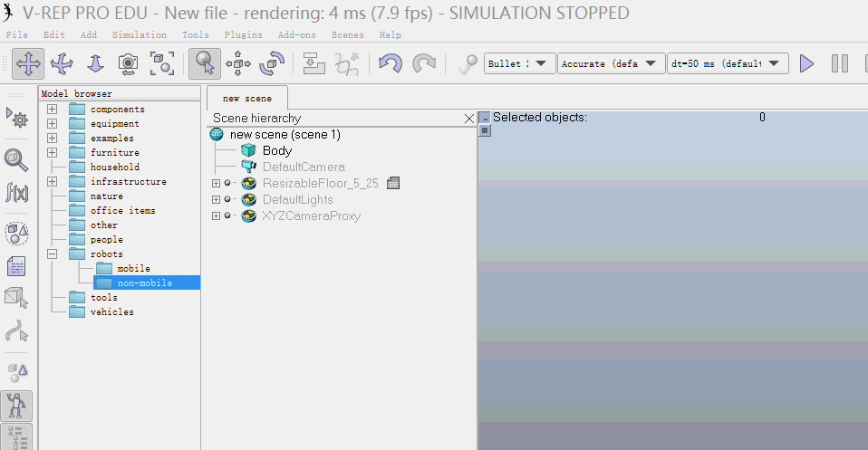The image size is (868, 450).
Task: Pause the simulation
Action: pyautogui.click(x=840, y=63)
